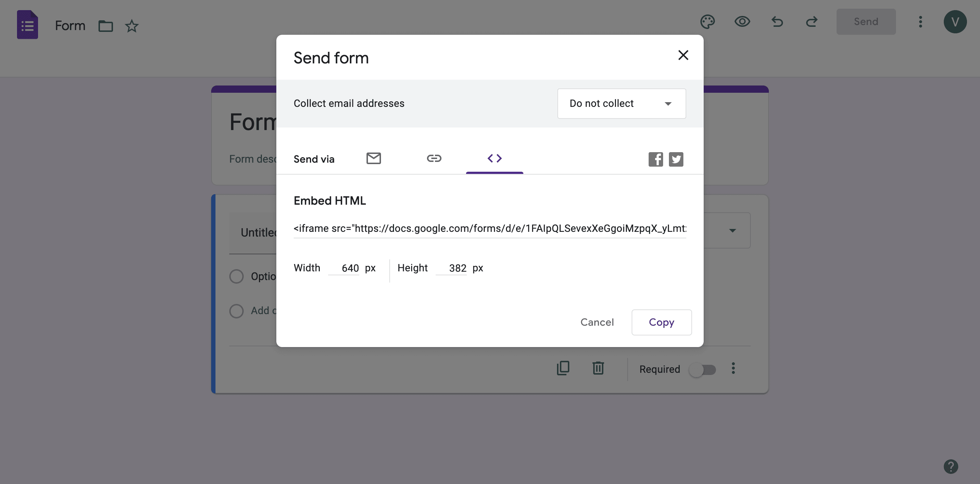Undo the last action
This screenshot has height=484, width=980.
777,22
